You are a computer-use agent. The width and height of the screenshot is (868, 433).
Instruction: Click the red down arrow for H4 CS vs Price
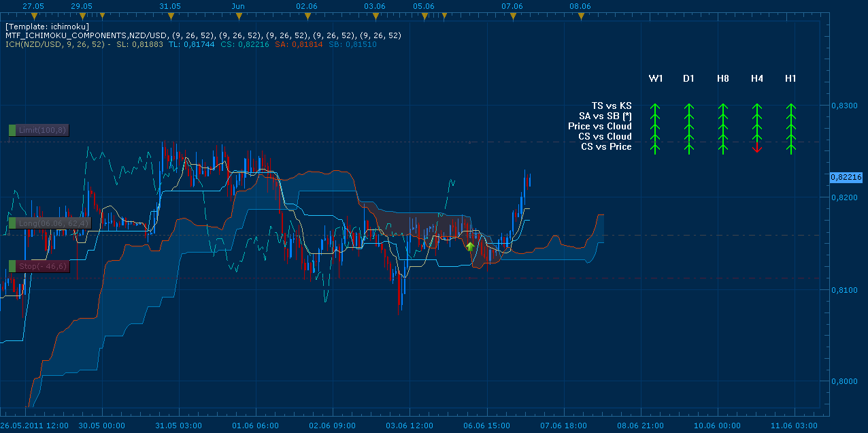(x=756, y=147)
